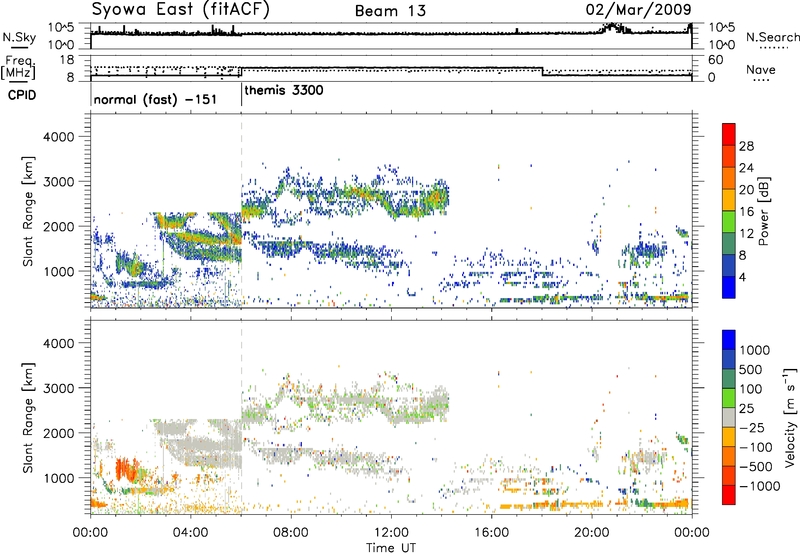
Task: Click the 'normal (fast) -151' CPID entry
Action: pos(155,99)
